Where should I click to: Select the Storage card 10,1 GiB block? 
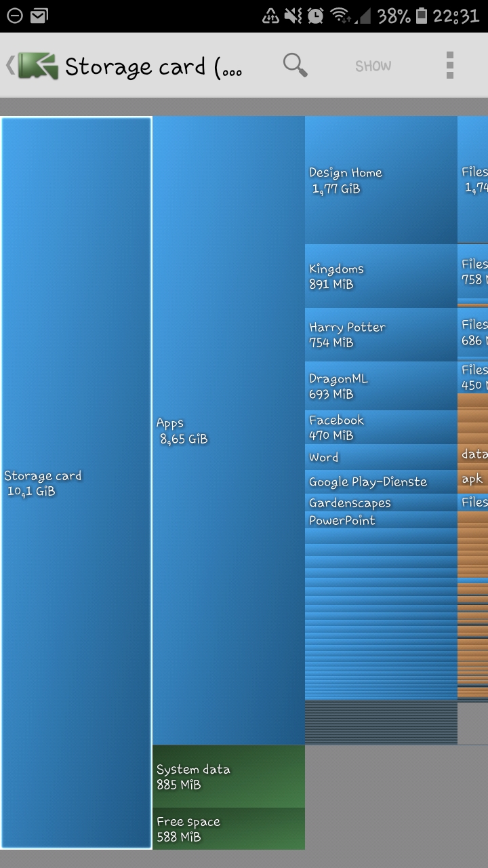(x=76, y=483)
